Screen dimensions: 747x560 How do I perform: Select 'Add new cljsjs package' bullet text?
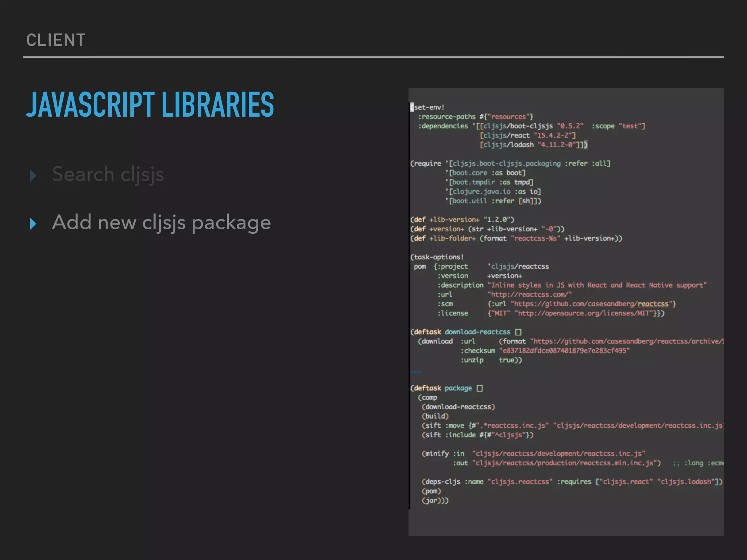pyautogui.click(x=162, y=223)
